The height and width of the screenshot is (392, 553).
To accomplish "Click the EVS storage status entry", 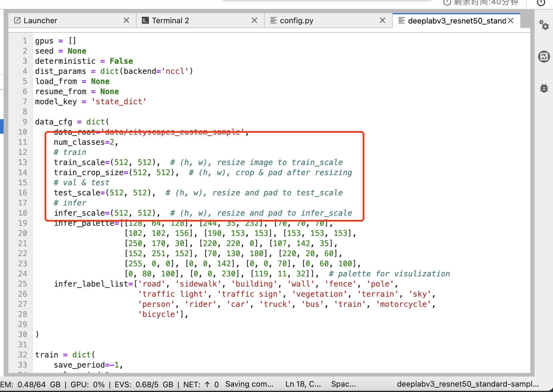I will pos(144,384).
